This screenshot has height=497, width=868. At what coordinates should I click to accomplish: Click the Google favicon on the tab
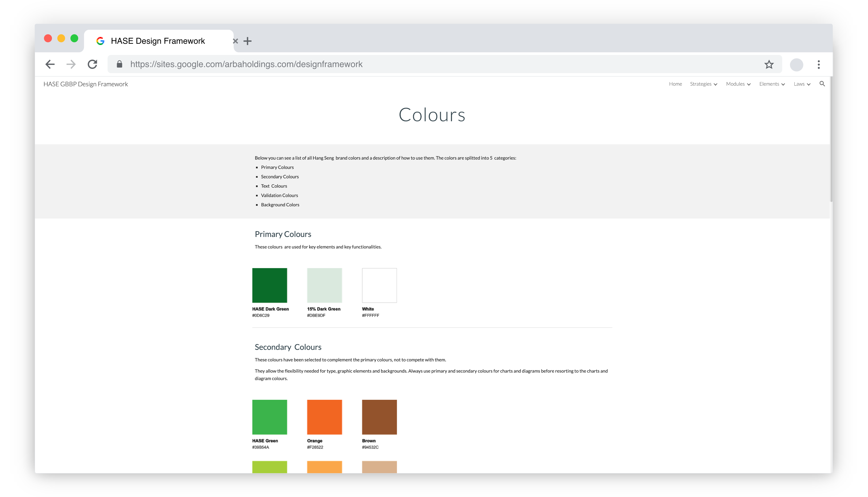click(x=100, y=41)
